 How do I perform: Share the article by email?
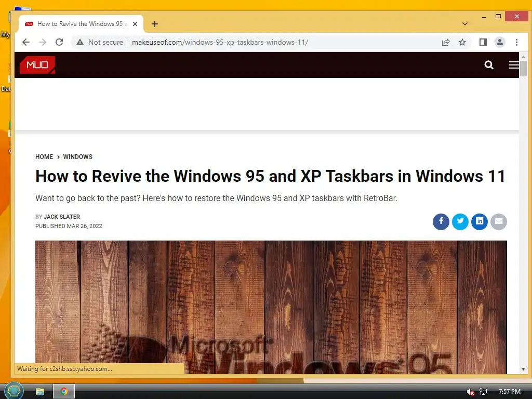tap(499, 221)
